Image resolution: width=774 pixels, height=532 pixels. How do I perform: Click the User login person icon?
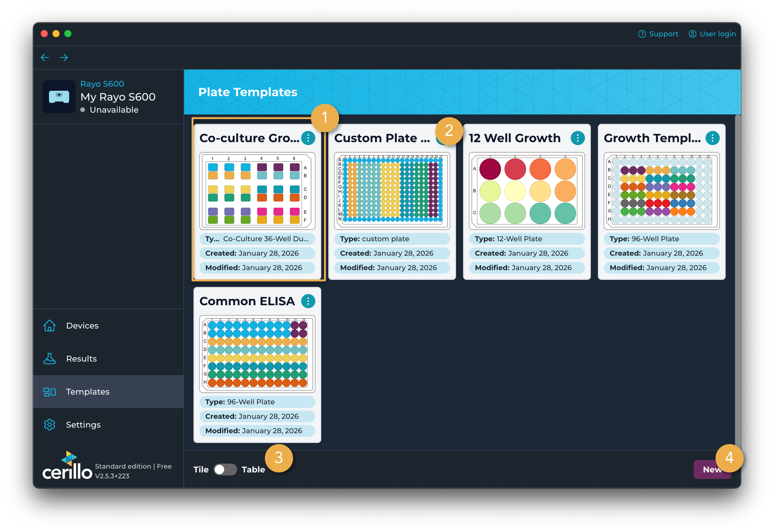pos(692,34)
